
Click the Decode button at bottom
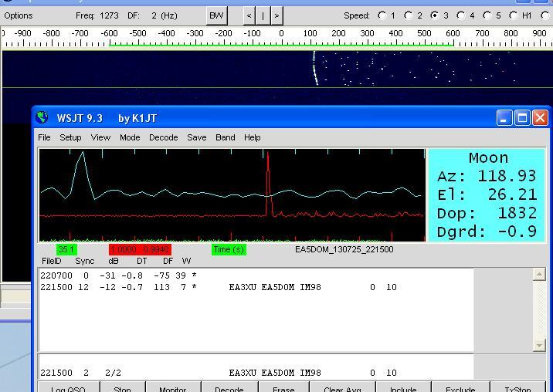point(229,387)
